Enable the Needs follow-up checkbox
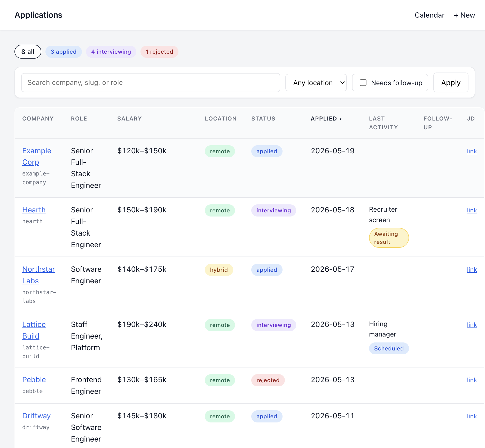The image size is (485, 448). [x=363, y=83]
